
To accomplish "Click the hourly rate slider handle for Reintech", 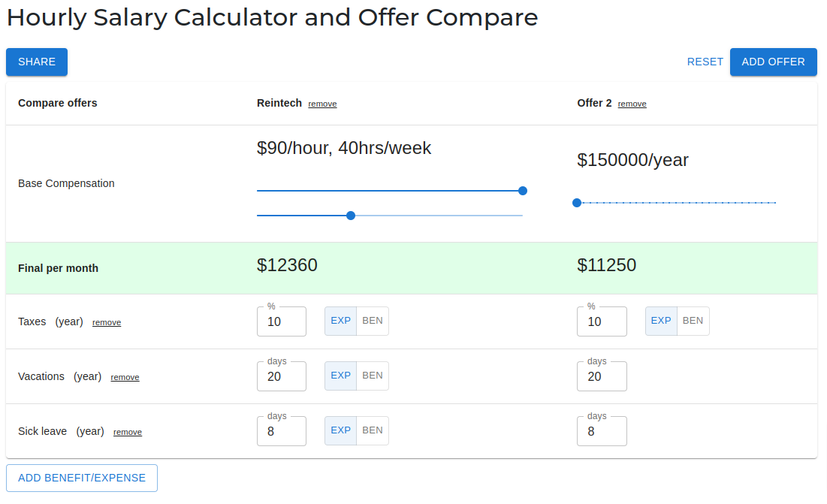I will pos(522,191).
